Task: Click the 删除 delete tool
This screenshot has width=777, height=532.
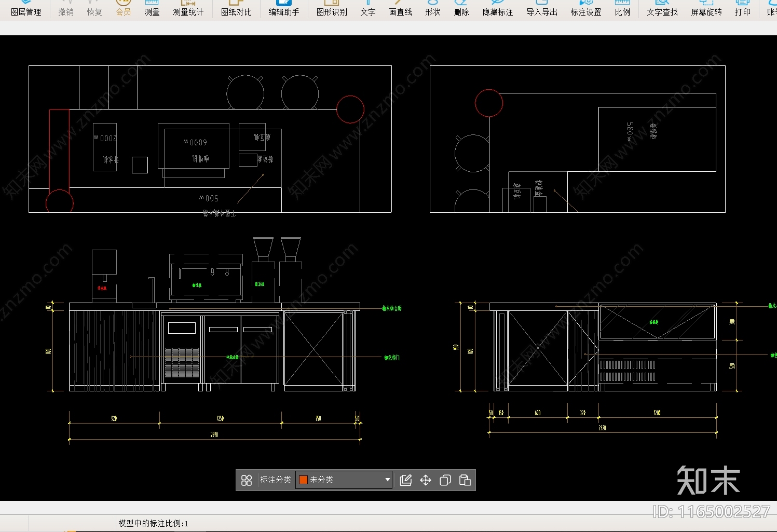Action: coord(461,9)
